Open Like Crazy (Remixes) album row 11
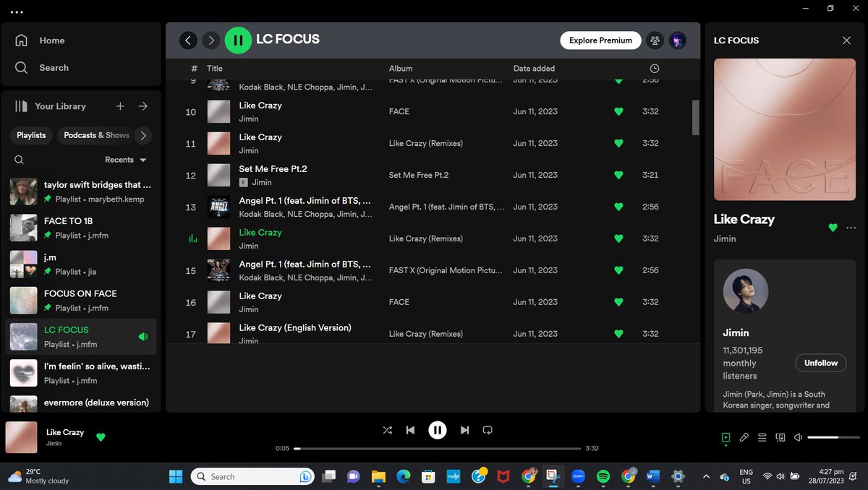 coord(425,143)
